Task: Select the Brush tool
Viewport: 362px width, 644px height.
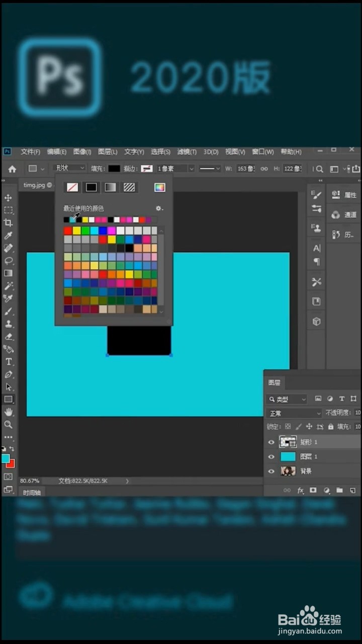Action: coord(8,311)
